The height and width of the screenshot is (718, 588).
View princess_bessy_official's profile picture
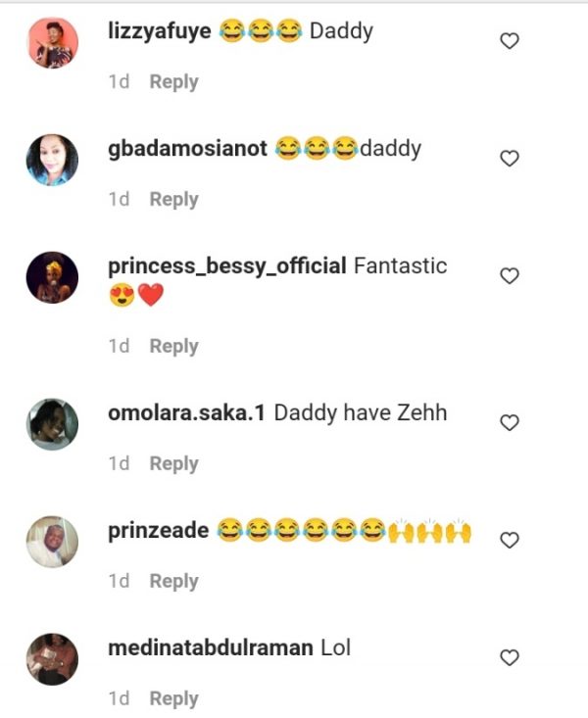[52, 277]
